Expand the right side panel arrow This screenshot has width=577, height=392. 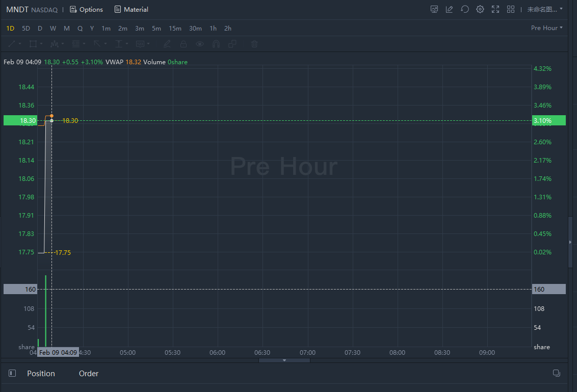click(570, 242)
